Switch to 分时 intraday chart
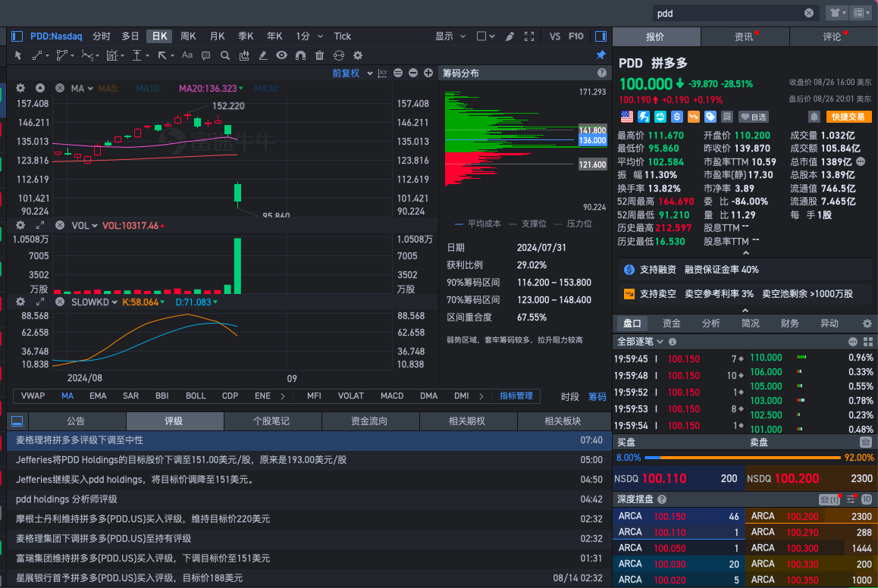 (102, 36)
